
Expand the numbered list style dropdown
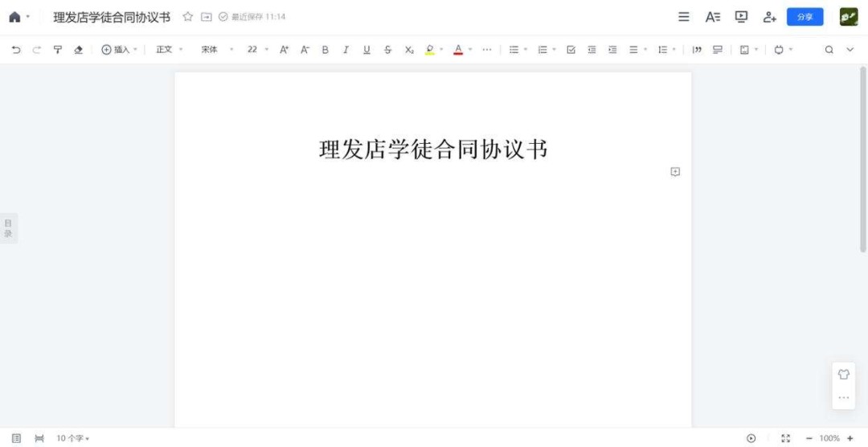[x=555, y=50]
